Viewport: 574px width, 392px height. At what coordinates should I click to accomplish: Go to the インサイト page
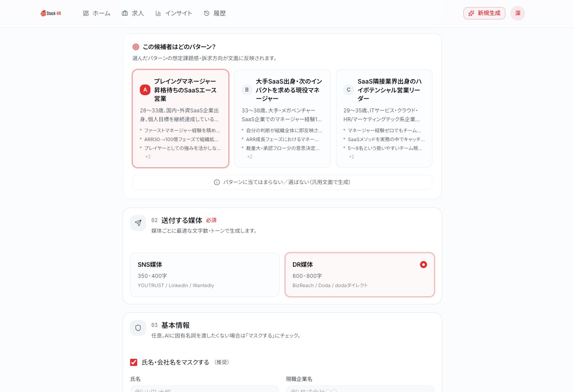pos(173,13)
